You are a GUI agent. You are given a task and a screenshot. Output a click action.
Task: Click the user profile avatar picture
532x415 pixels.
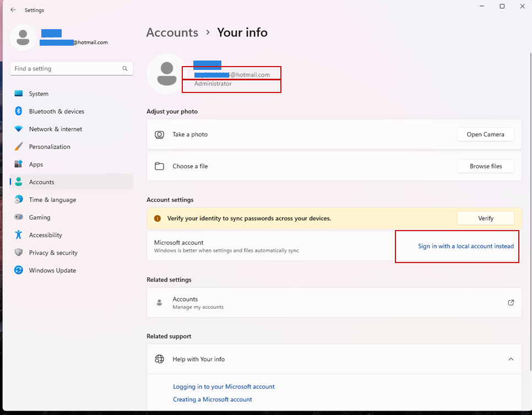(167, 73)
